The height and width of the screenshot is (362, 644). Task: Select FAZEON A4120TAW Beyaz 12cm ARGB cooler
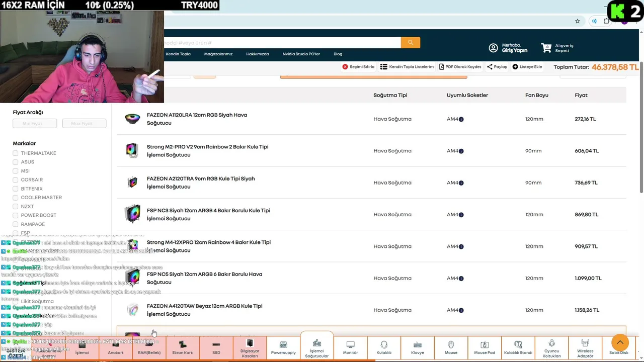(204, 310)
